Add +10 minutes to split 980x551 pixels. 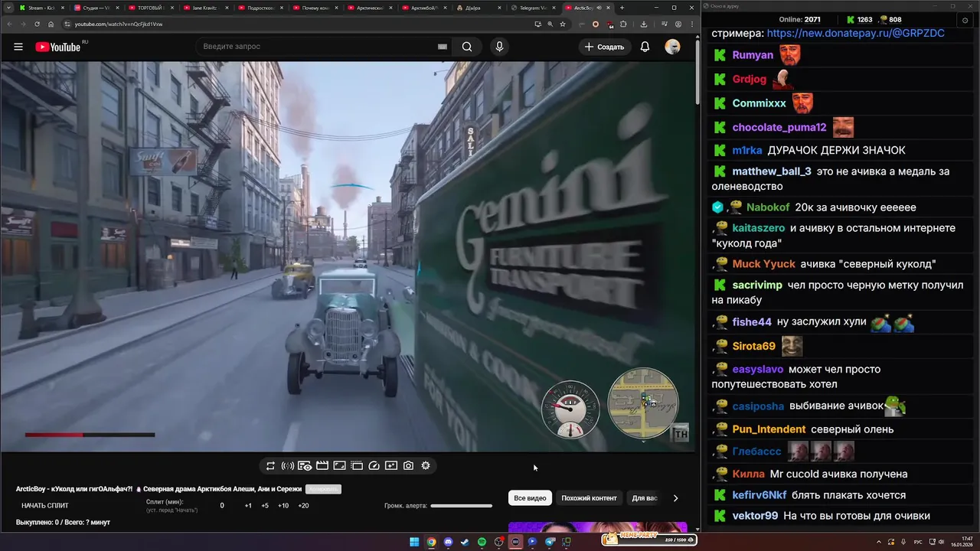tap(283, 506)
